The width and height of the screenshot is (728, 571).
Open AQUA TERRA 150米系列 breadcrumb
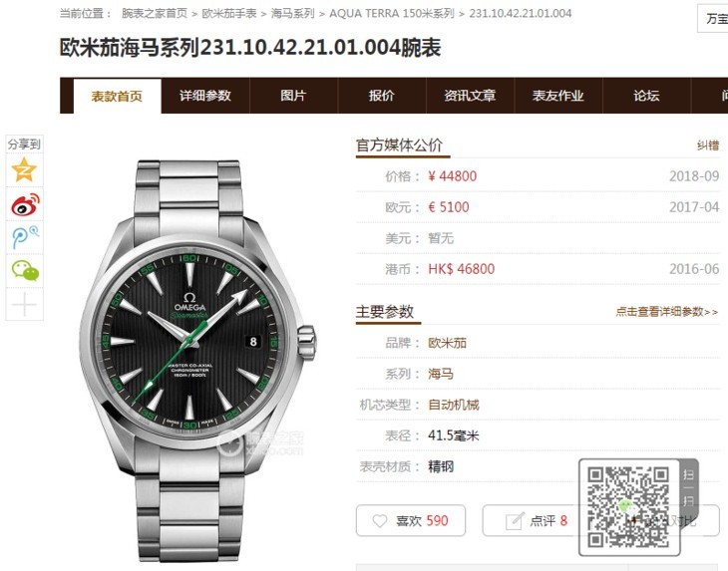(392, 13)
